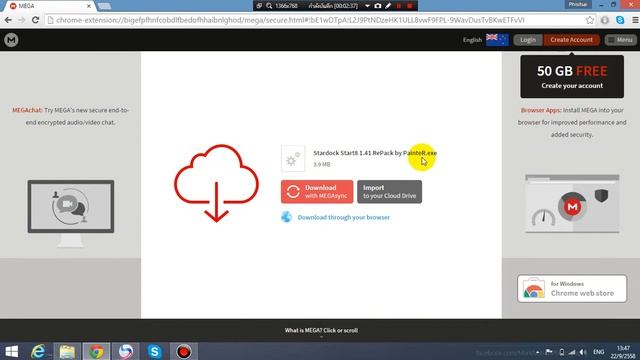Click the recorder pencil draw icon
This screenshot has width=640, height=360.
point(388,6)
